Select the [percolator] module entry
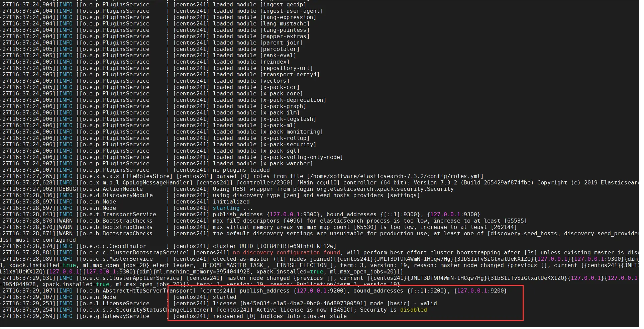644x329 pixels. pos(280,49)
